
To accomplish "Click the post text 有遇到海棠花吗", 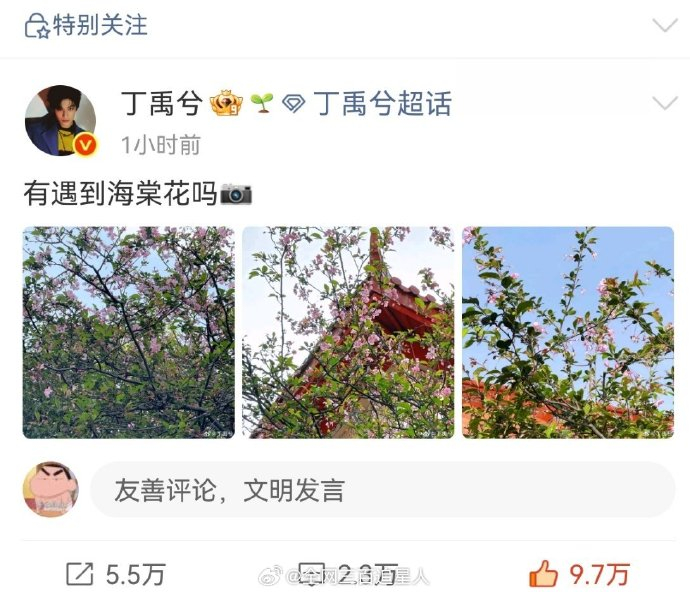I will pos(120,194).
